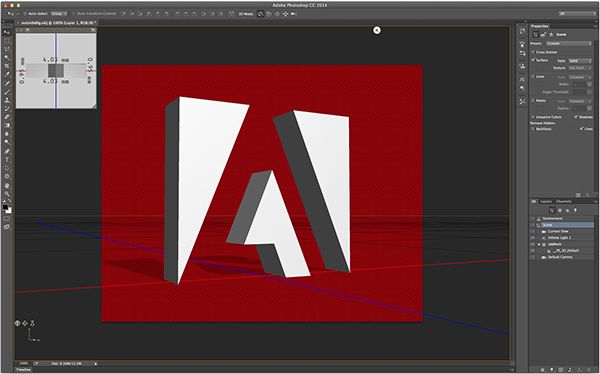The image size is (600, 374).
Task: Select the Shape tool
Action: point(7,176)
